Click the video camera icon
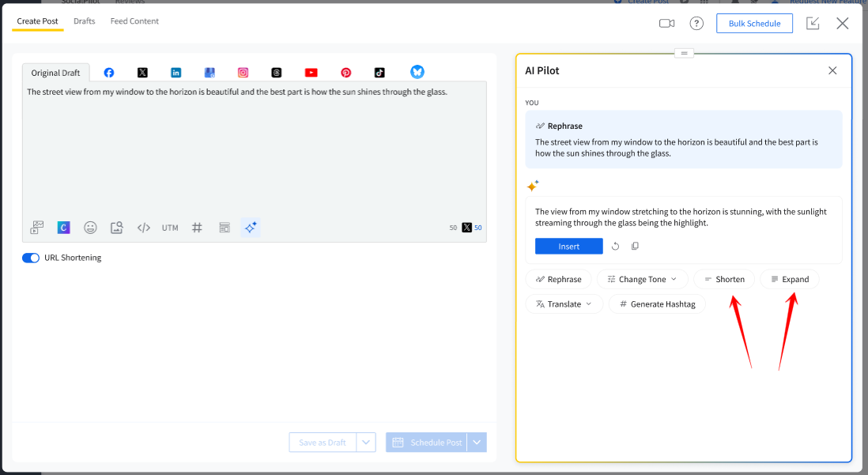The height and width of the screenshot is (475, 868). [666, 24]
